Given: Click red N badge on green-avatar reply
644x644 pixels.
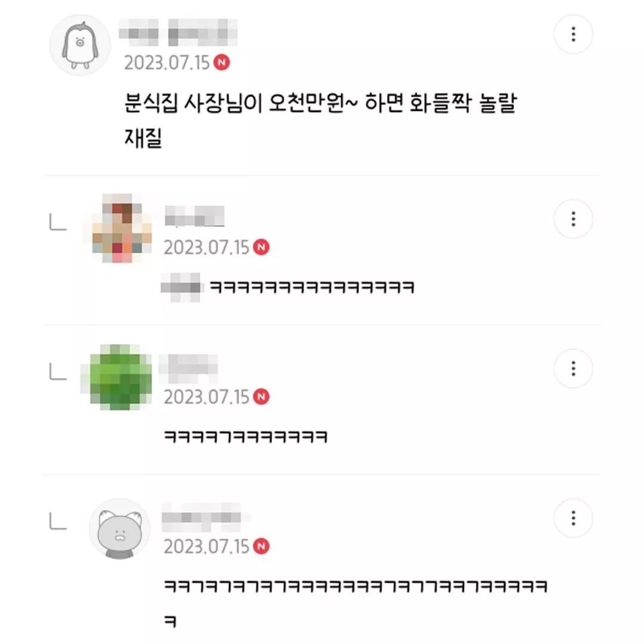Looking at the screenshot, I should [x=261, y=397].
